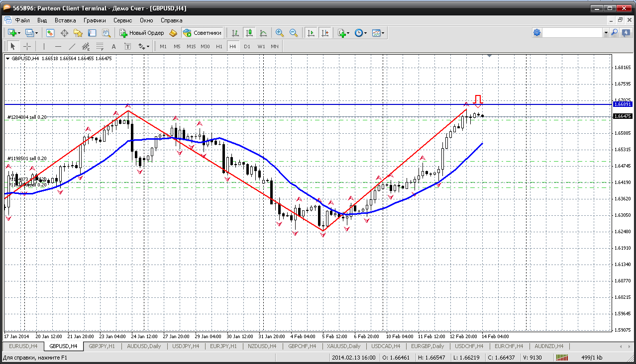Screen dimensions: 636x364
Task: Expand the New Chart dropdown arrow
Action: pyautogui.click(x=19, y=33)
